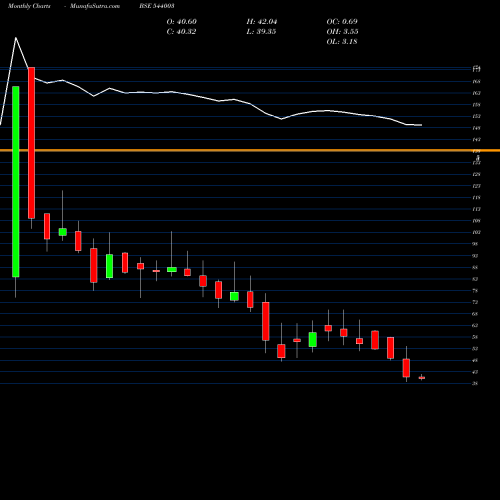Click the 'MunafaSutra.com' source label

pos(95,6)
